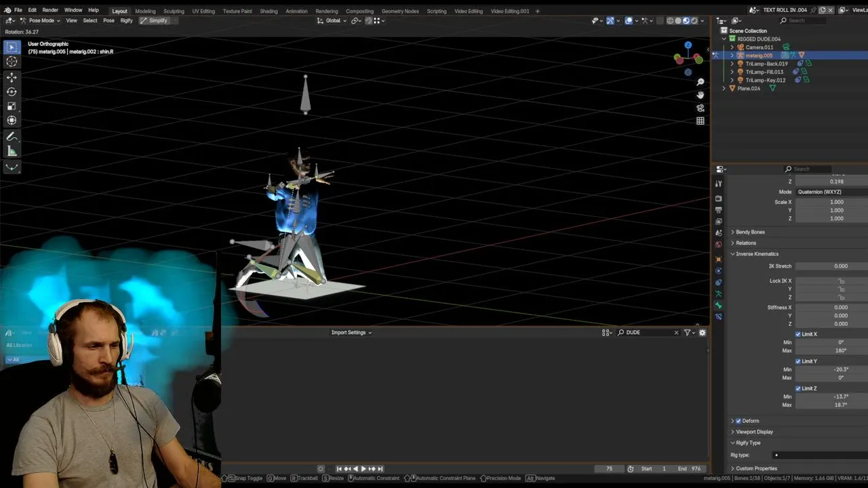This screenshot has width=868, height=488.
Task: Toggle Limit X checkbox
Action: coord(798,334)
